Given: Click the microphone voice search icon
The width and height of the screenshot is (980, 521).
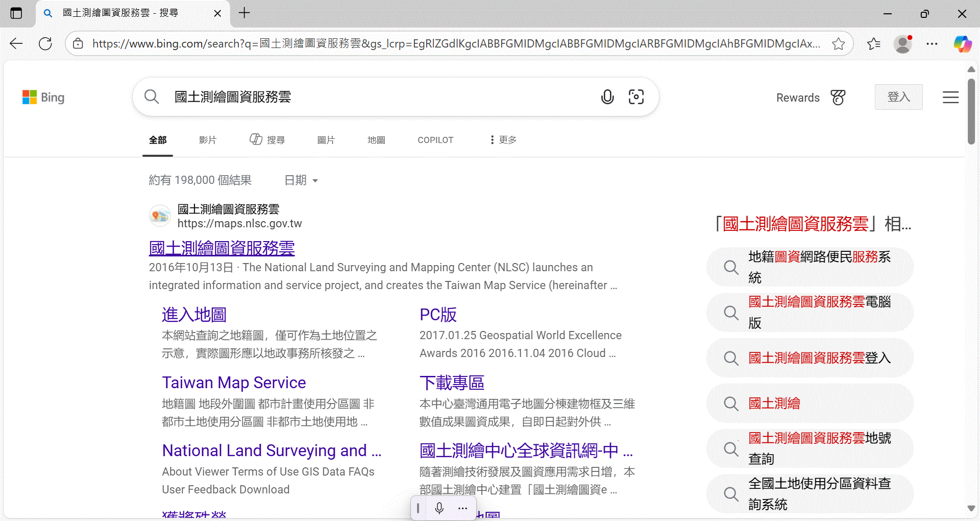Looking at the screenshot, I should click(607, 97).
